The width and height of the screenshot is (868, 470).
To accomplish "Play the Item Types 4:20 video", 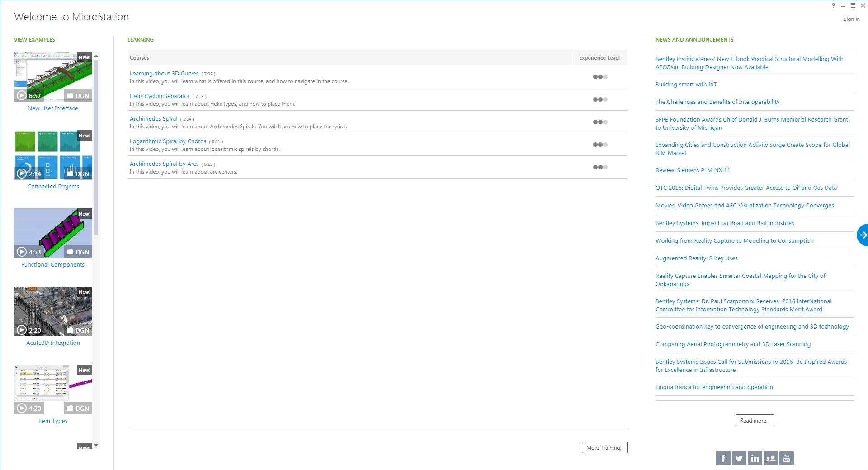I will [x=29, y=408].
